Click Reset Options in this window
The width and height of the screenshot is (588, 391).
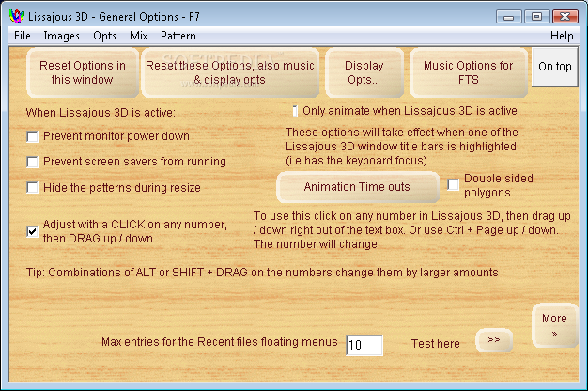tap(83, 72)
